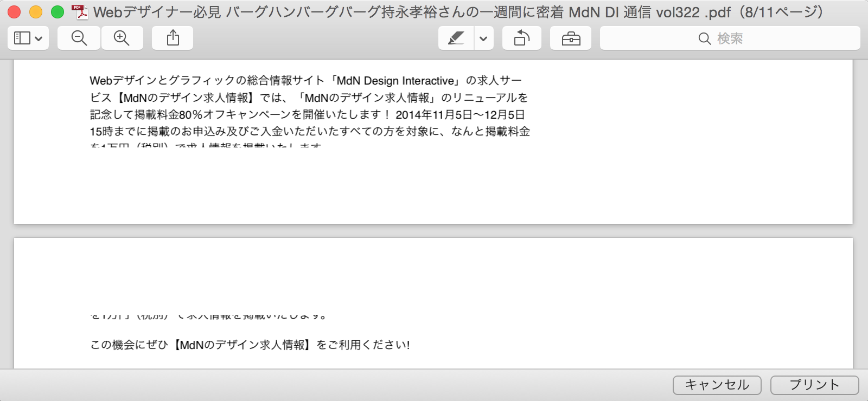Screen dimensions: 868x401
Task: Click the PDF file icon in title bar
Action: (x=80, y=12)
